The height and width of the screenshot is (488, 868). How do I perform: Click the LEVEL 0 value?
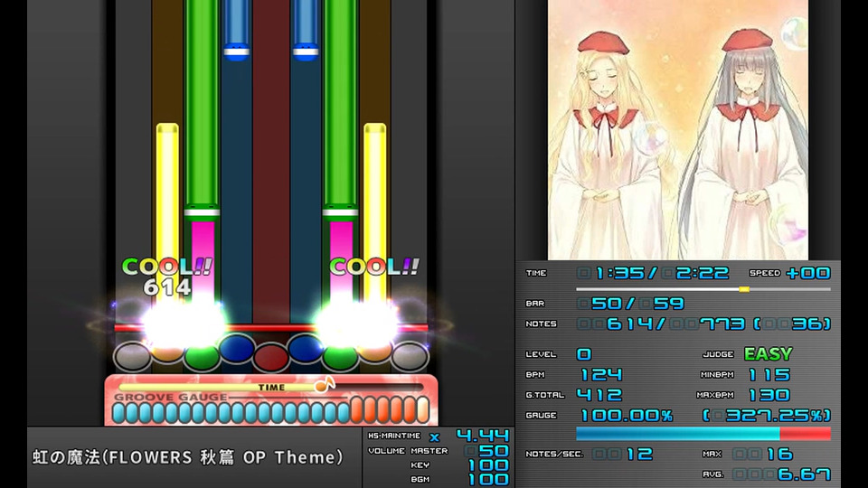point(584,353)
